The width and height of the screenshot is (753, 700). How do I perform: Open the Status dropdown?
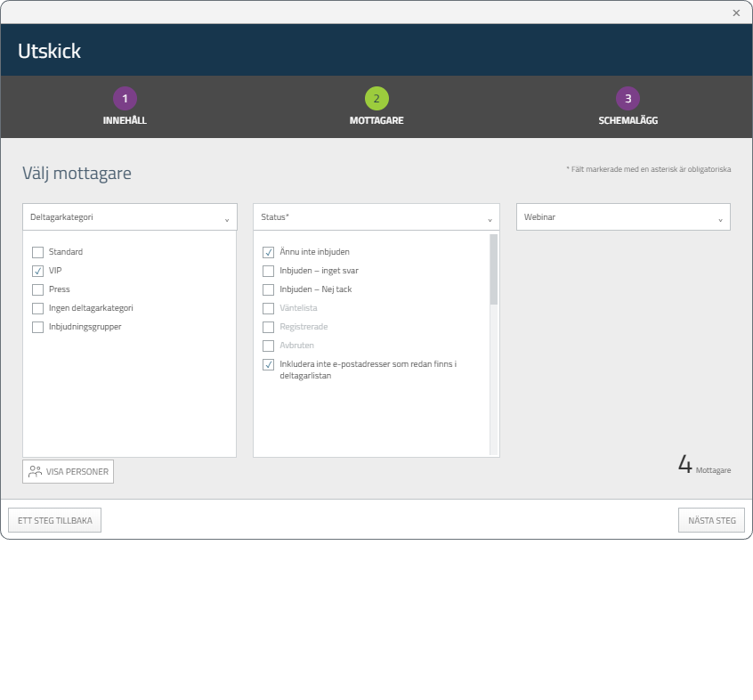pyautogui.click(x=376, y=217)
